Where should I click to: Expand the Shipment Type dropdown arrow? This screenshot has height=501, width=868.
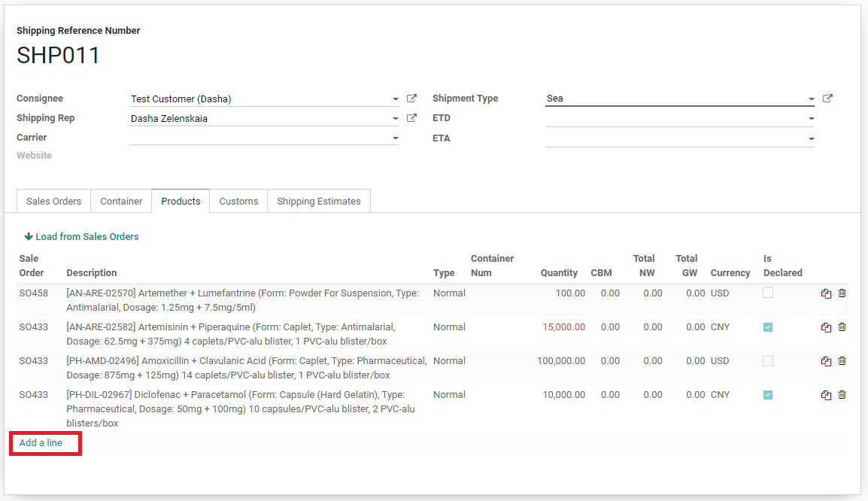(x=811, y=99)
